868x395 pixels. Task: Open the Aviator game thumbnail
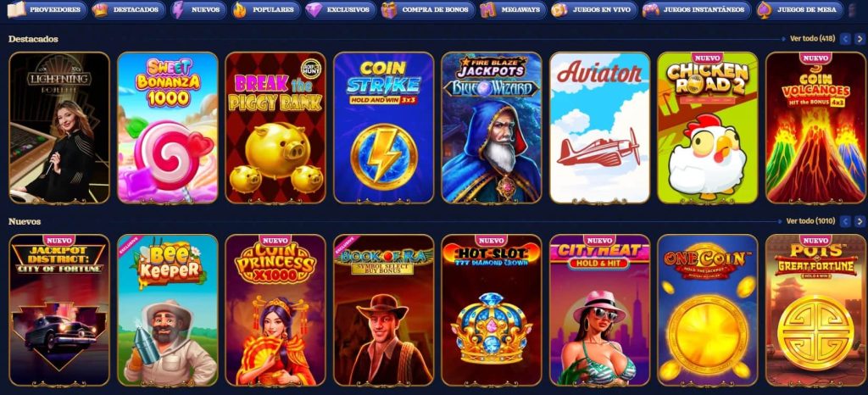[599, 128]
